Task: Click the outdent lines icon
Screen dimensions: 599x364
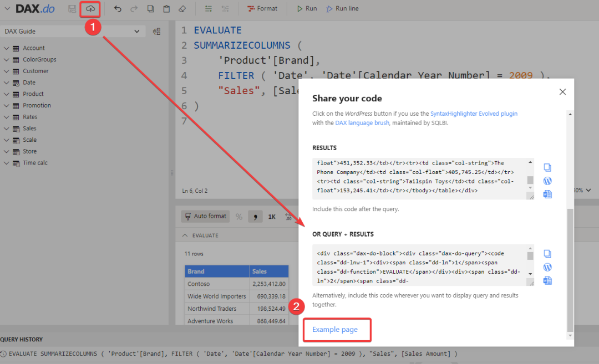Action: [x=225, y=8]
